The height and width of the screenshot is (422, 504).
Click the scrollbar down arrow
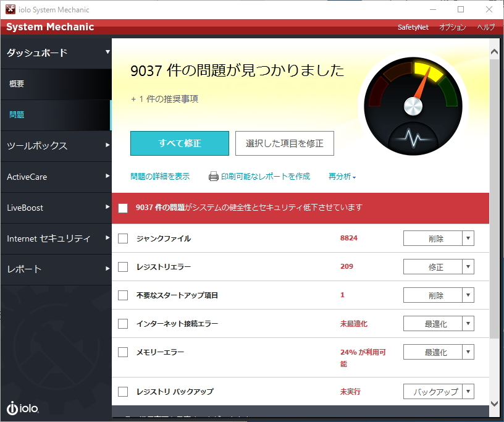pyautogui.click(x=494, y=403)
